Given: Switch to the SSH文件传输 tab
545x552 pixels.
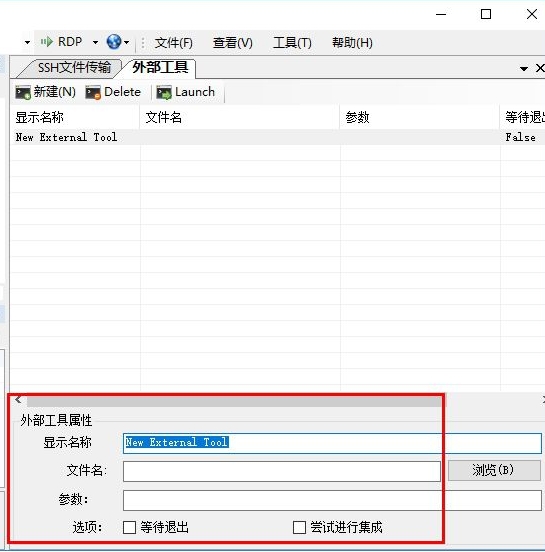Looking at the screenshot, I should tap(74, 68).
